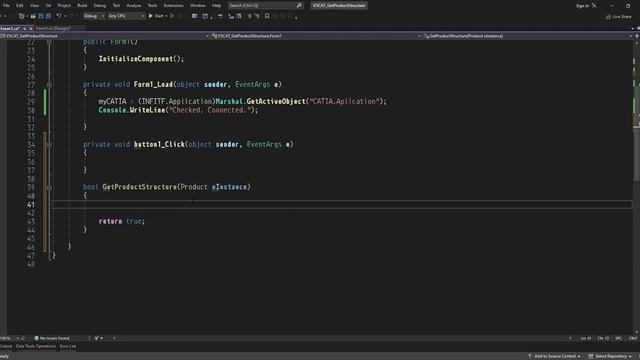Screen dimensions: 640x360
Task: Open the Project menu
Action: tap(64, 6)
